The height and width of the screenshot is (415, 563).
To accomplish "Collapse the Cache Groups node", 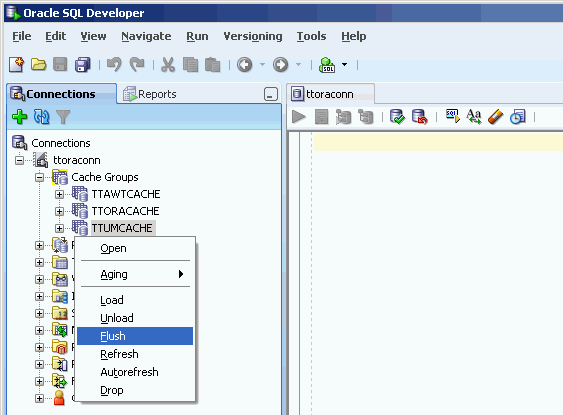I will click(39, 177).
